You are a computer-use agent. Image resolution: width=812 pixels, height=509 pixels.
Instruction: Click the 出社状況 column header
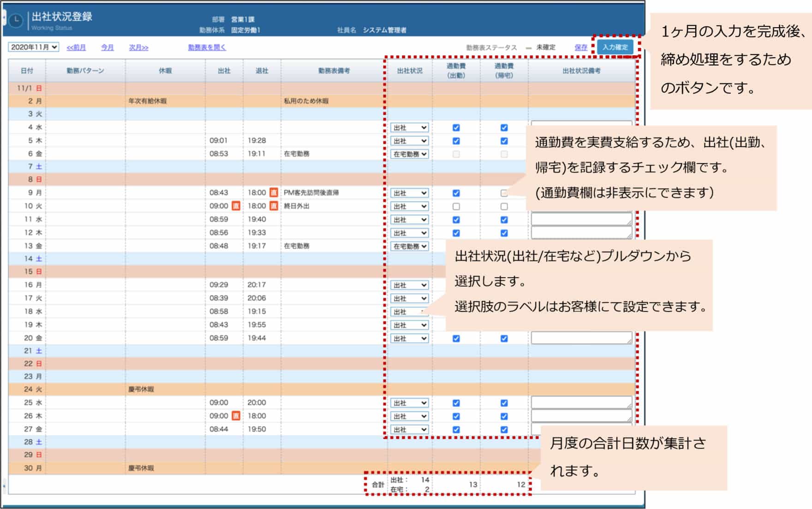(x=409, y=71)
